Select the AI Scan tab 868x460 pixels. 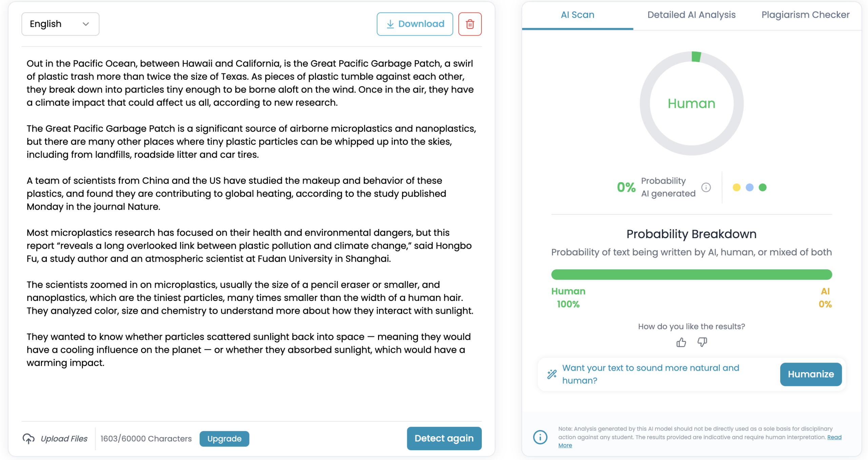(x=577, y=15)
